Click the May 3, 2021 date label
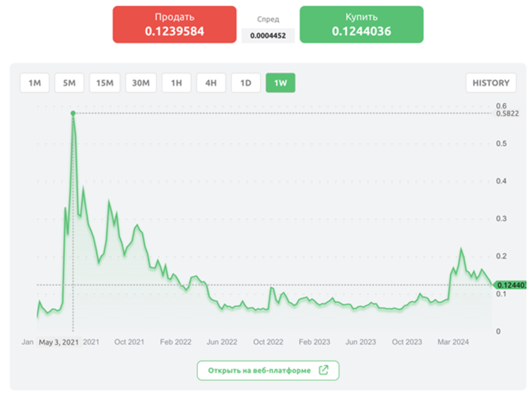The width and height of the screenshot is (532, 395). coord(58,342)
